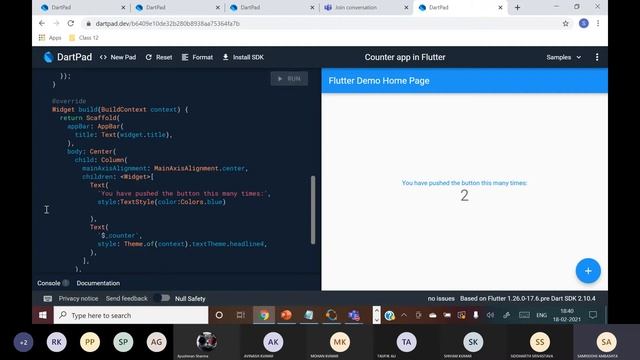Close the Join conversation tab
Screen dimensions: 640x360
(x=406, y=7)
